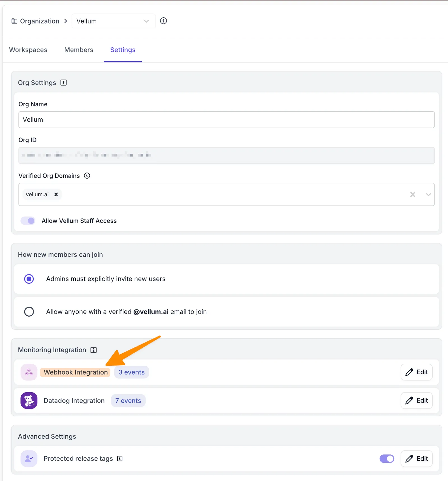Screen dimensions: 448x481
Task: Open the Org Settings info icon
Action: click(x=64, y=83)
